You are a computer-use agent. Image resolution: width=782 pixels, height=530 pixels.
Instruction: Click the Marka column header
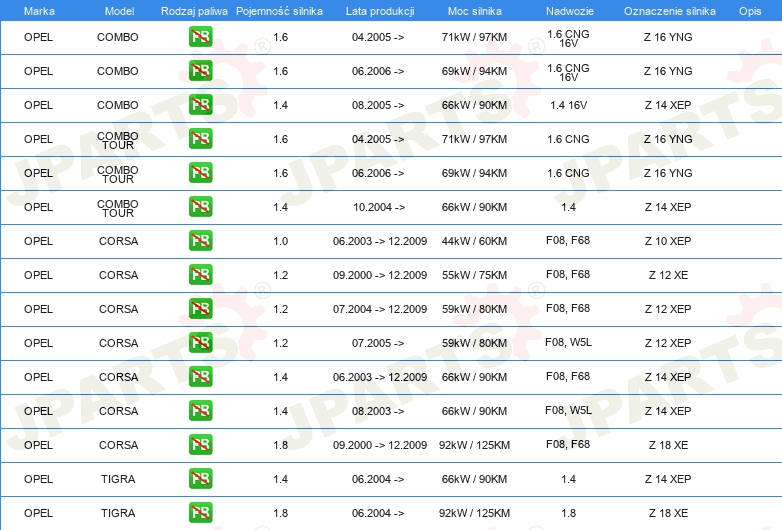[x=39, y=11]
